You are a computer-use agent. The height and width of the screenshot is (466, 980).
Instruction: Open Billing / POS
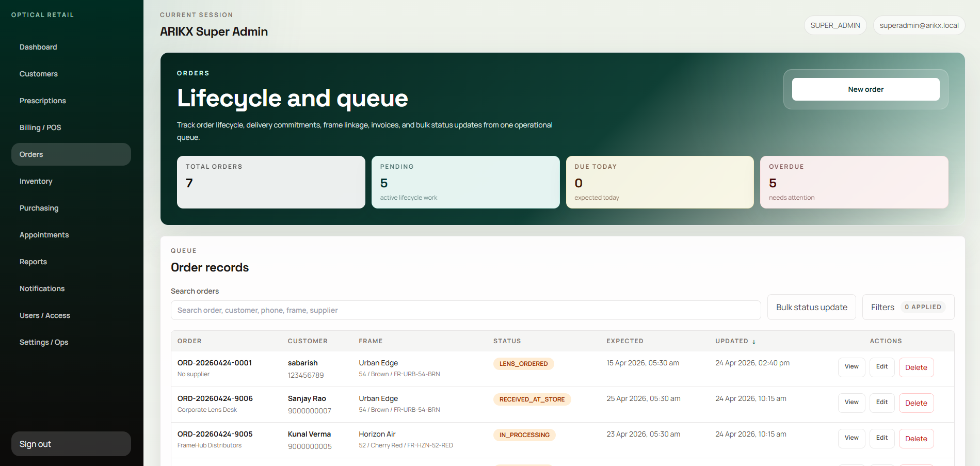click(x=40, y=127)
